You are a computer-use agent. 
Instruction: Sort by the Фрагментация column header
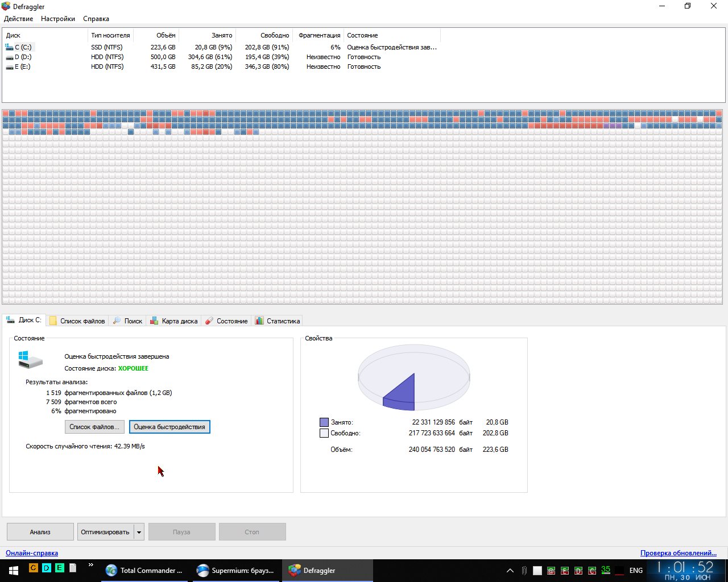318,35
